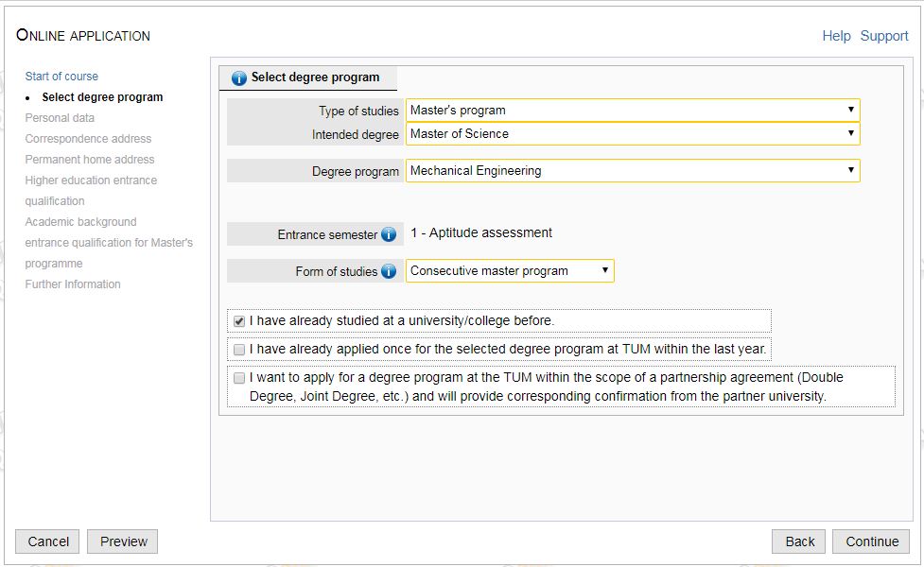Click info icon beside Select degree program
This screenshot has height=567, width=924.
[239, 78]
